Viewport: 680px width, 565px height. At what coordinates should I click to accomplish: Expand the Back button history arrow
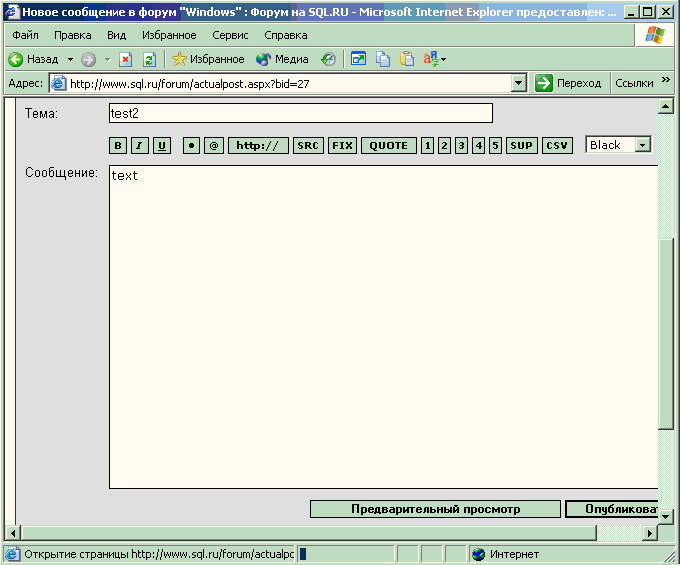coord(70,59)
